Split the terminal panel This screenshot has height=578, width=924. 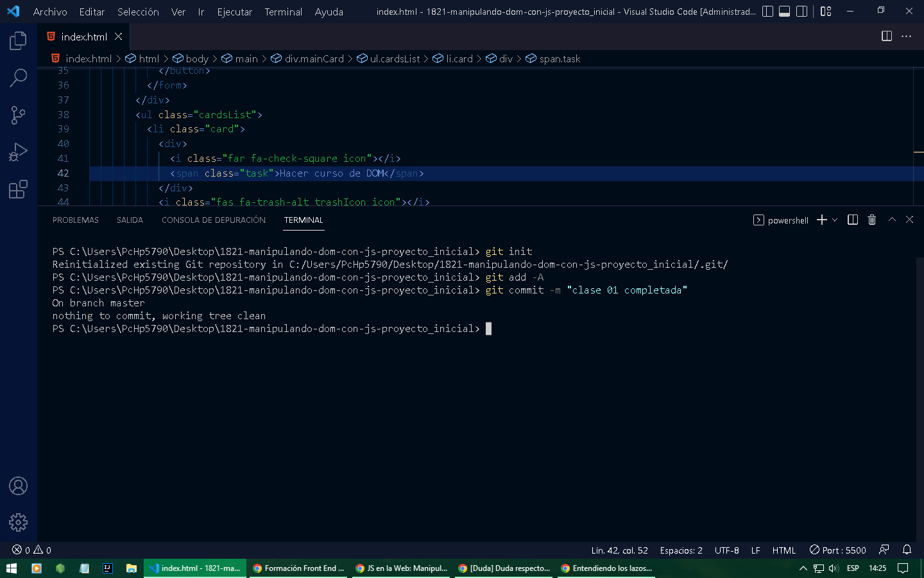click(853, 220)
